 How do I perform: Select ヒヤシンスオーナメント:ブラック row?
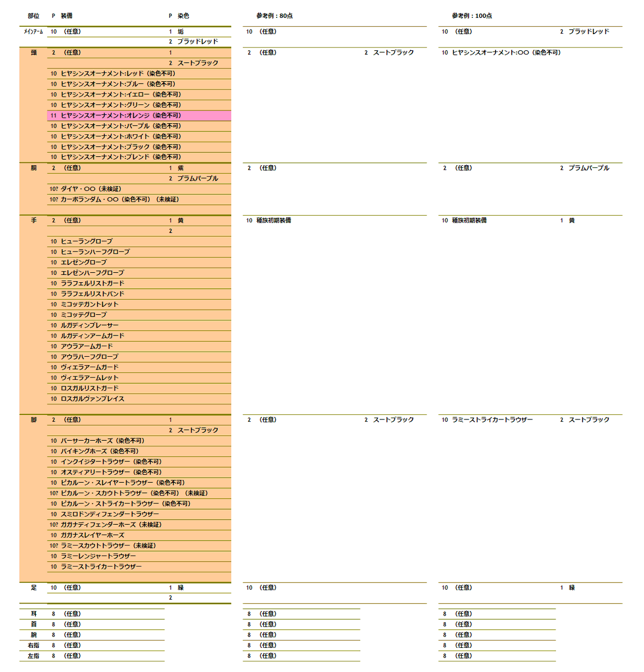[139, 147]
